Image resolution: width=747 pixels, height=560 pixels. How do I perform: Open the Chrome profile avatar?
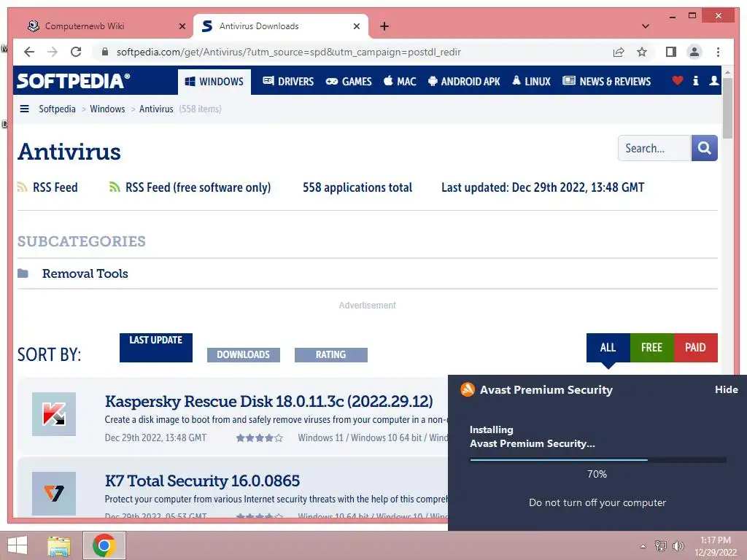[x=694, y=52]
